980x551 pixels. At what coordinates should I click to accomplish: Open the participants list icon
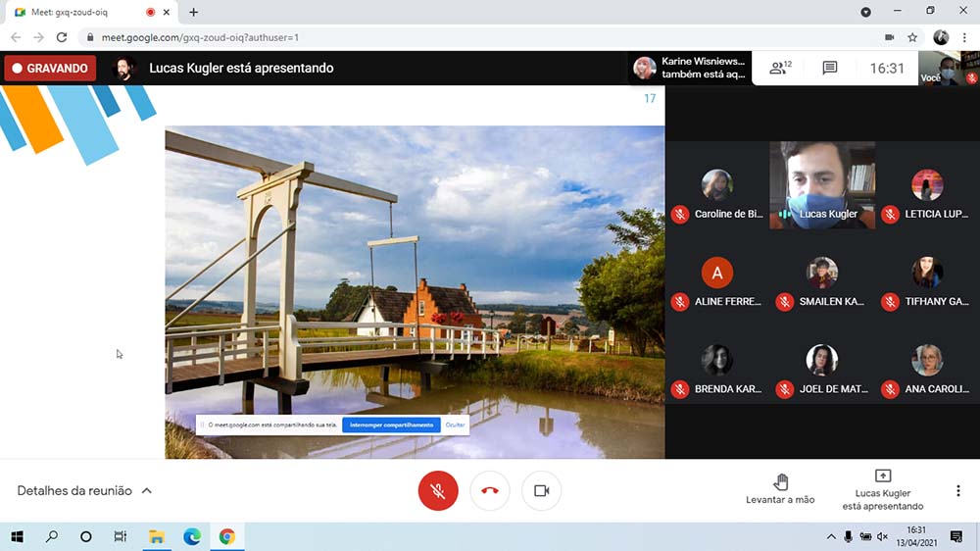779,68
